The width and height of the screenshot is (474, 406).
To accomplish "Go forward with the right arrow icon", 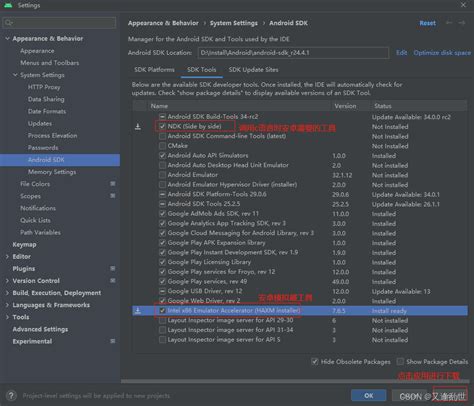I will point(462,23).
